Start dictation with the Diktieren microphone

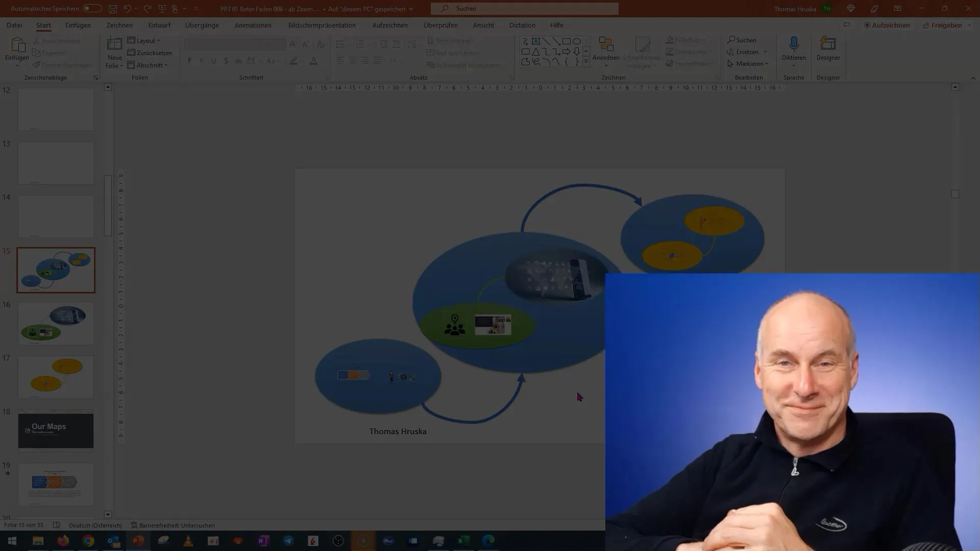click(794, 44)
